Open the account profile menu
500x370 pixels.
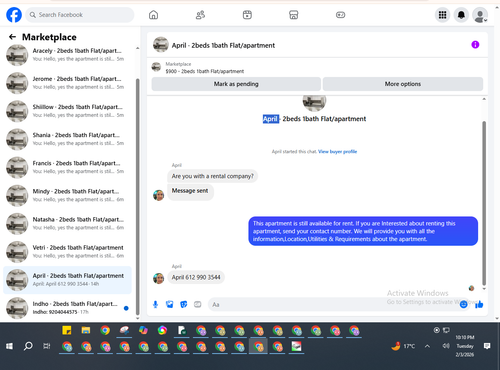[x=480, y=15]
